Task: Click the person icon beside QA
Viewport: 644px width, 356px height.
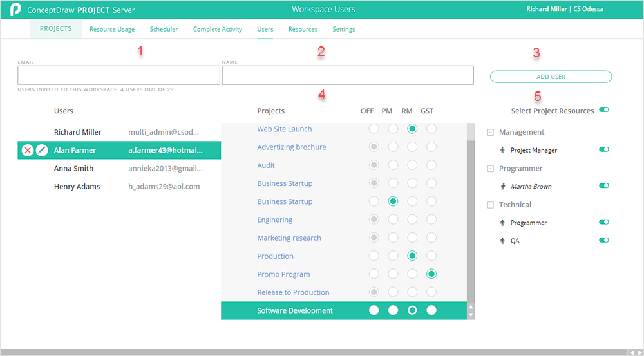Action: pos(502,241)
